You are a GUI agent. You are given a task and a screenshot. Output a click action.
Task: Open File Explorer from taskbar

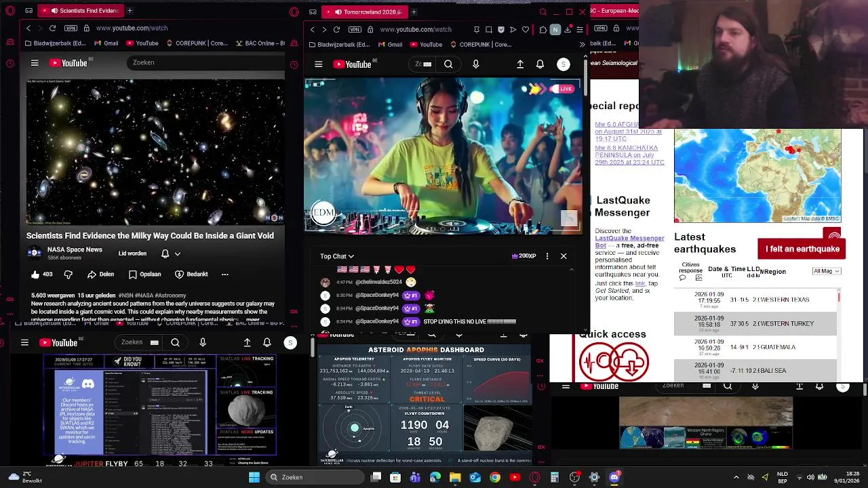455,477
